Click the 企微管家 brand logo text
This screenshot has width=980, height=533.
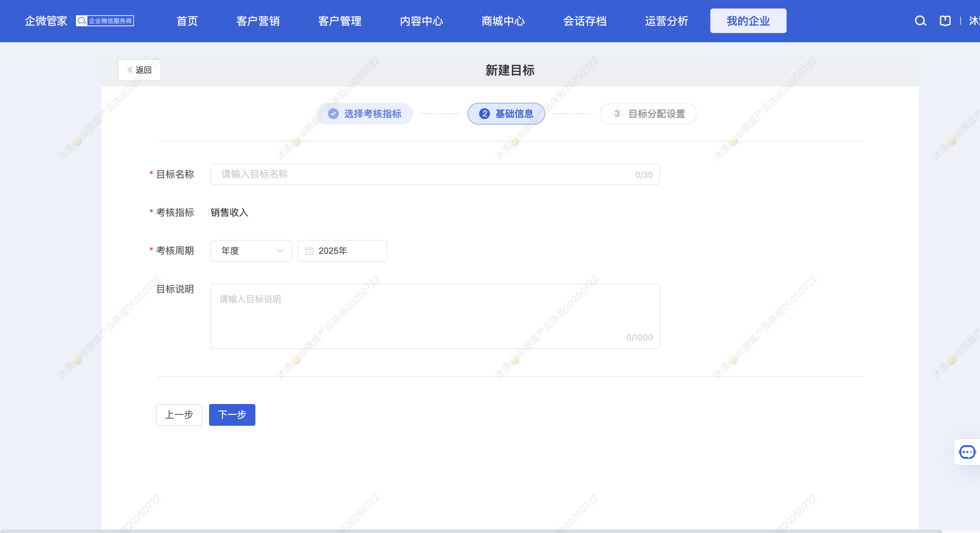click(46, 21)
